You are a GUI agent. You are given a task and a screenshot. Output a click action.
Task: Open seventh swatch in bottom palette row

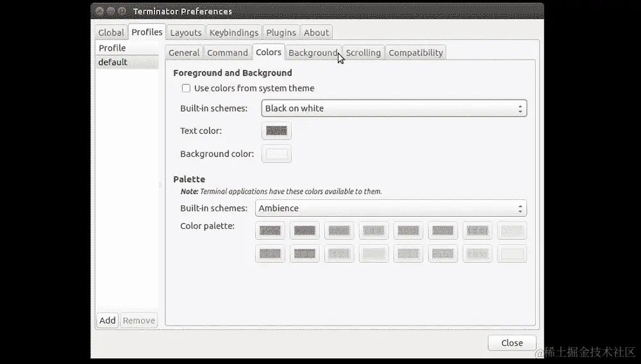pos(477,254)
